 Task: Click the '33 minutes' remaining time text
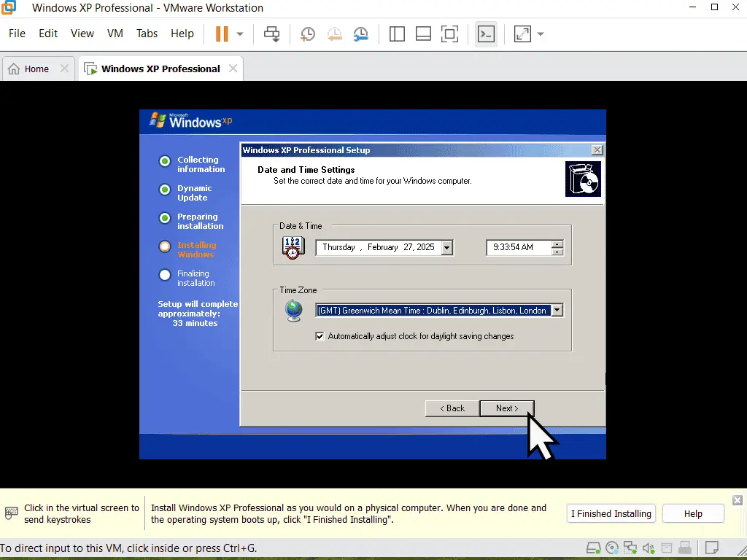[x=195, y=323]
